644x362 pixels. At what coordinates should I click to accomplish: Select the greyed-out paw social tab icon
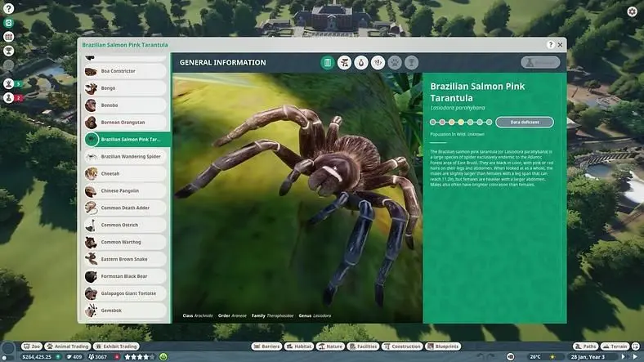(395, 63)
